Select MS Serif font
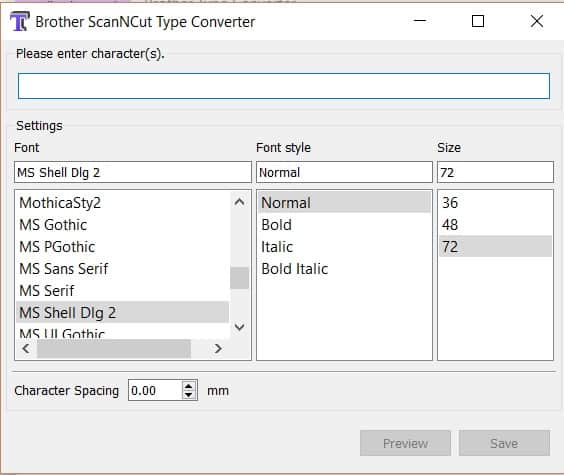The image size is (564, 475). pyautogui.click(x=122, y=291)
